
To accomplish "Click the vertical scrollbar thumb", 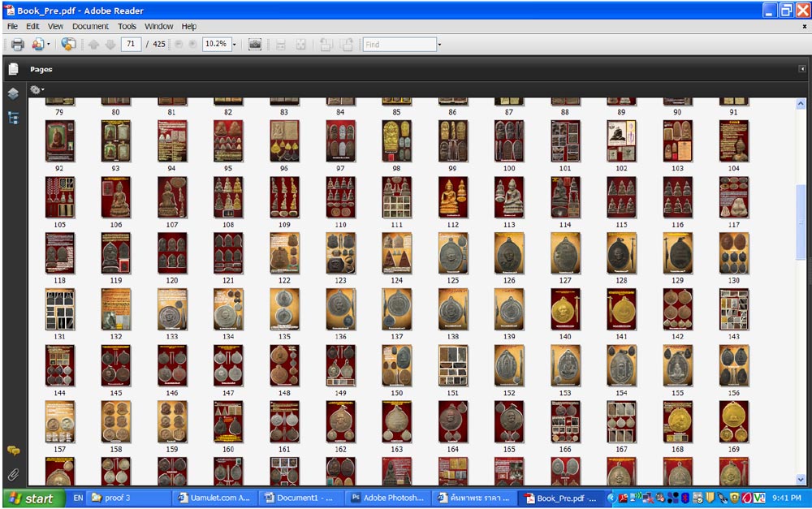I will 801,219.
